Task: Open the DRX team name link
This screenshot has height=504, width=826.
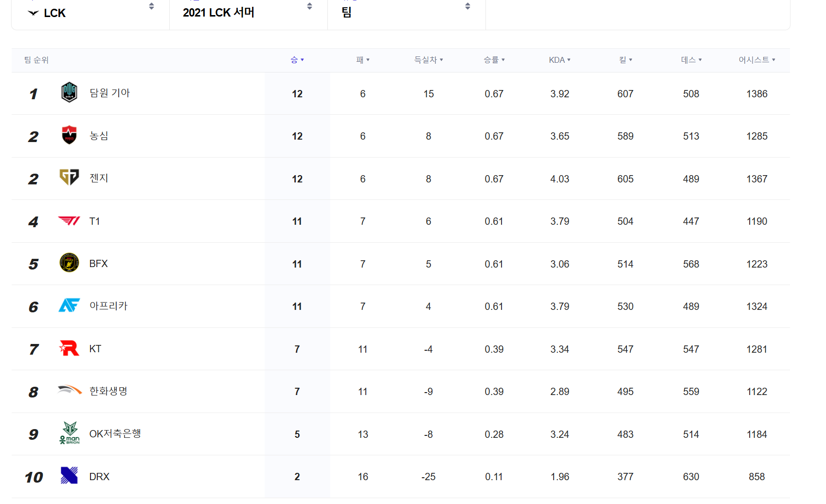Action: pyautogui.click(x=99, y=477)
